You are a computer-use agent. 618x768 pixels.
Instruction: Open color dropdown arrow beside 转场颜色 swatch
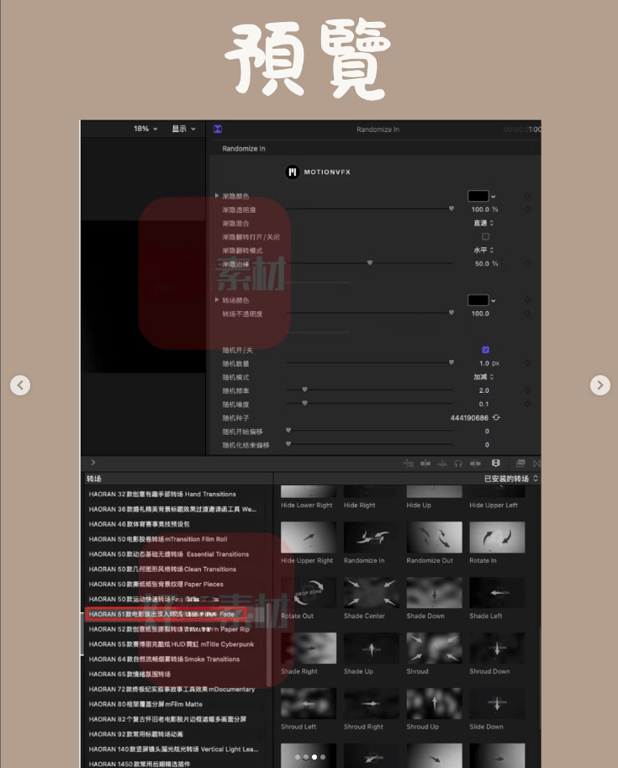(494, 301)
